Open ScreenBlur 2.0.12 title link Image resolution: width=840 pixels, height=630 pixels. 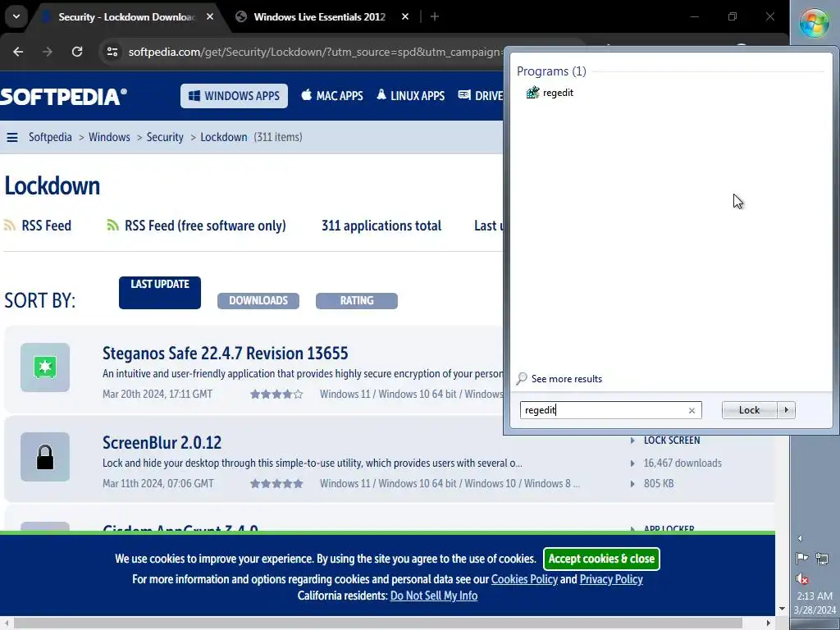coord(162,442)
